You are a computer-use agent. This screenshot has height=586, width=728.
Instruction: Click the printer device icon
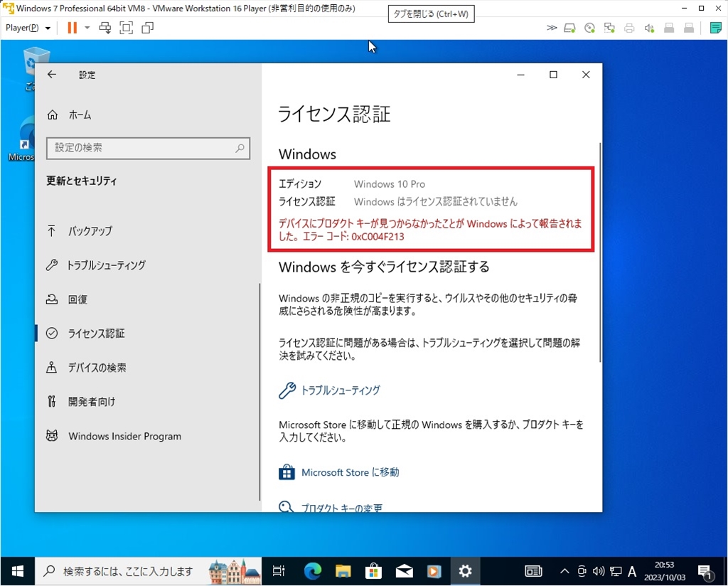pyautogui.click(x=629, y=28)
